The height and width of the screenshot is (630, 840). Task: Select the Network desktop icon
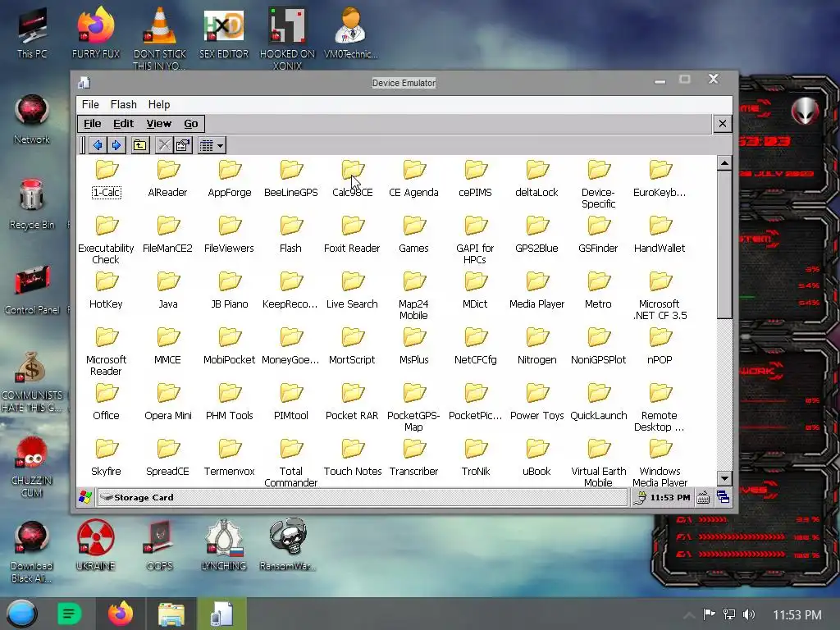click(x=32, y=119)
